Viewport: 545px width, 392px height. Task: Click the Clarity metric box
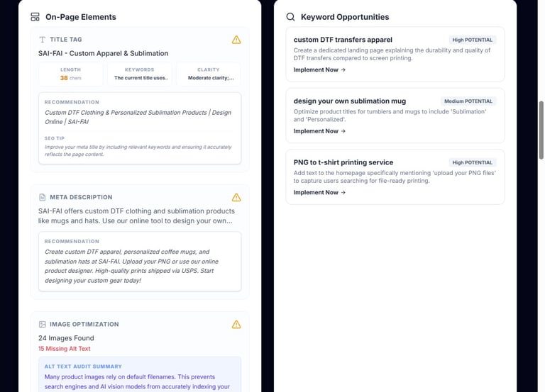coord(209,74)
